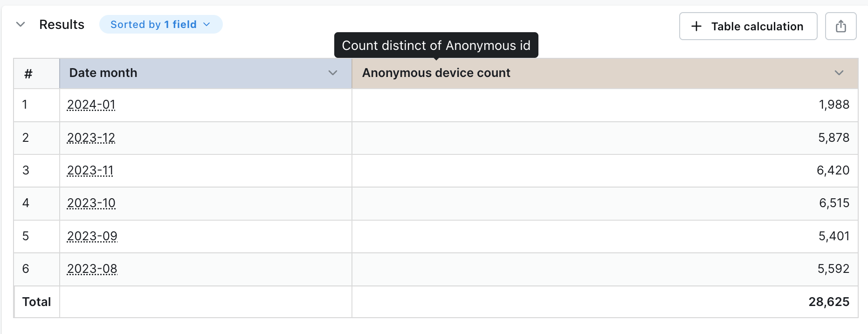Open the 2023-08 date link
Screen dimensions: 868x334
92,269
